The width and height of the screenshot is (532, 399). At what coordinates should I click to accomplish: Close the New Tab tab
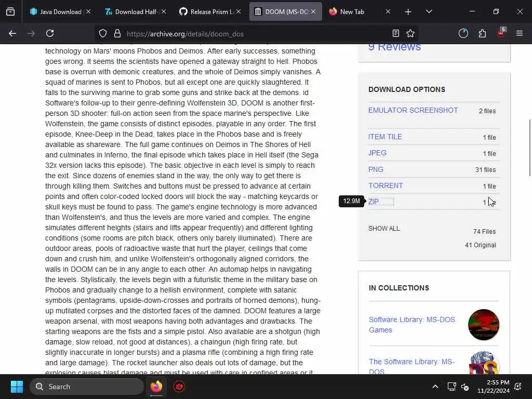point(388,11)
